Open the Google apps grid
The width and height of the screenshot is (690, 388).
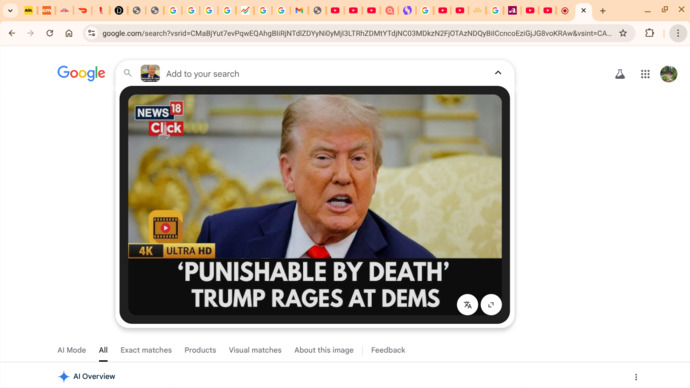[645, 74]
